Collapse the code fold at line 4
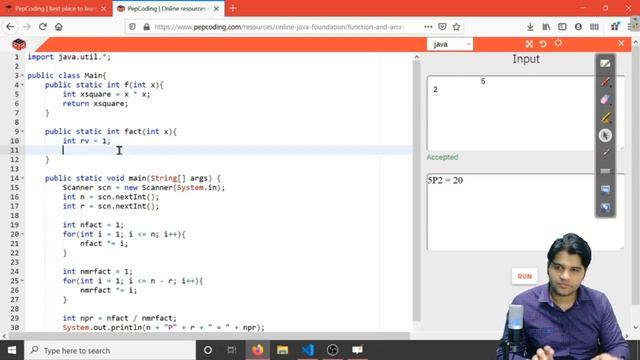Image resolution: width=640 pixels, height=360 pixels. tap(22, 85)
